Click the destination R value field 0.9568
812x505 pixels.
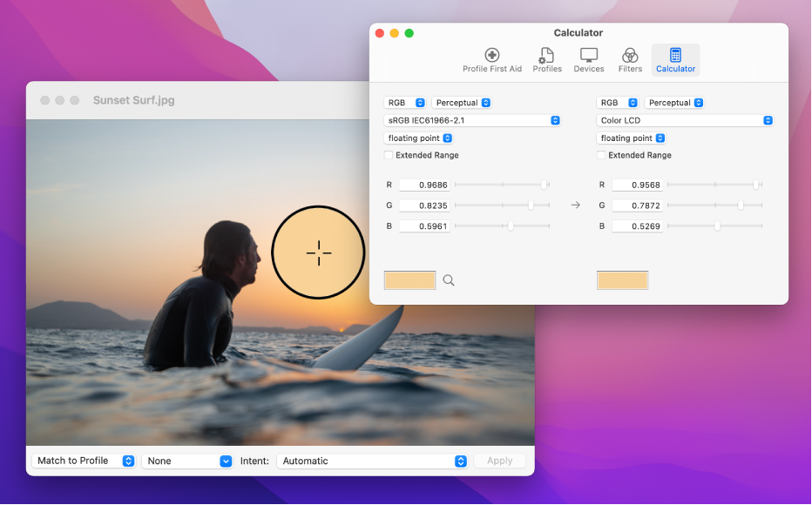tap(637, 185)
